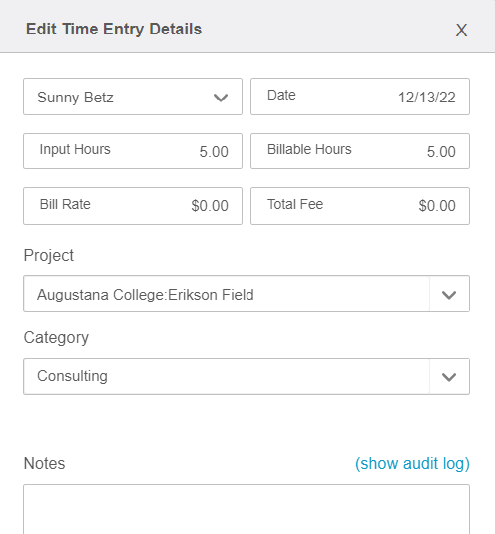
Task: Click into the Billable Hours field
Action: (360, 151)
